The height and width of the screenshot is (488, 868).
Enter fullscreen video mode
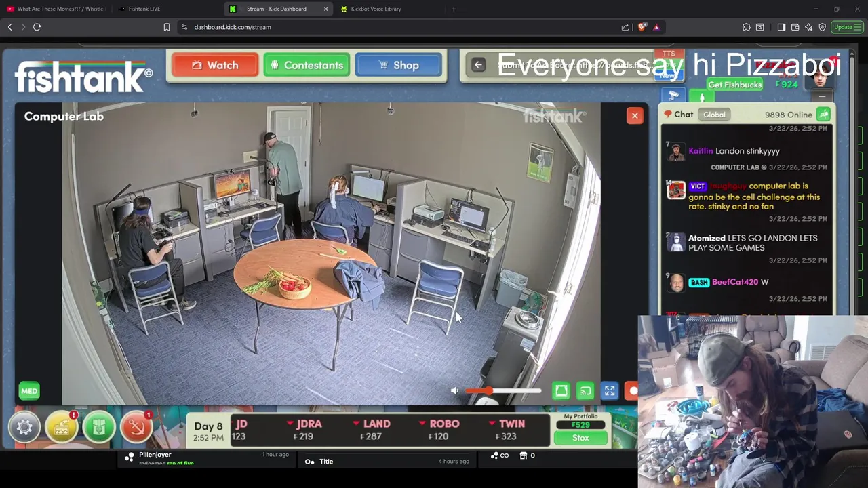(610, 391)
